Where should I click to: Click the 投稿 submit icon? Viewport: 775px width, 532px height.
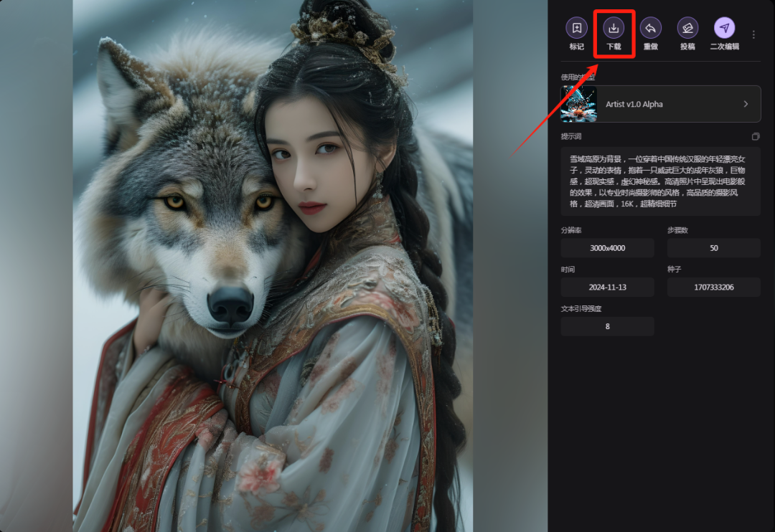point(687,29)
